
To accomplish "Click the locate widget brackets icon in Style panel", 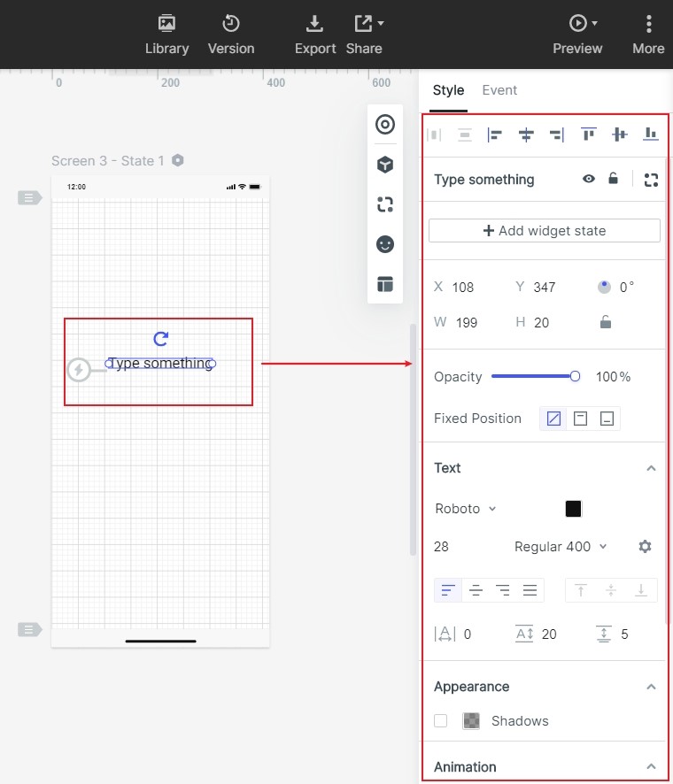I will pyautogui.click(x=651, y=180).
